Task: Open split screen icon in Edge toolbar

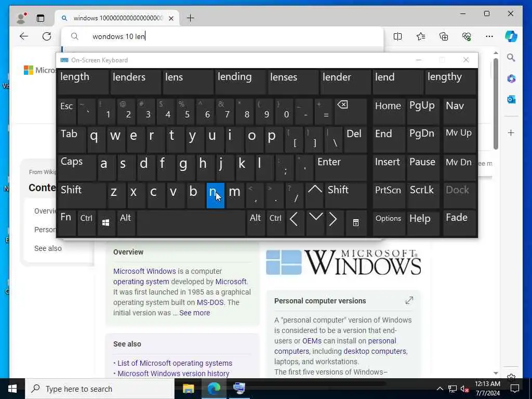Action: click(397, 36)
